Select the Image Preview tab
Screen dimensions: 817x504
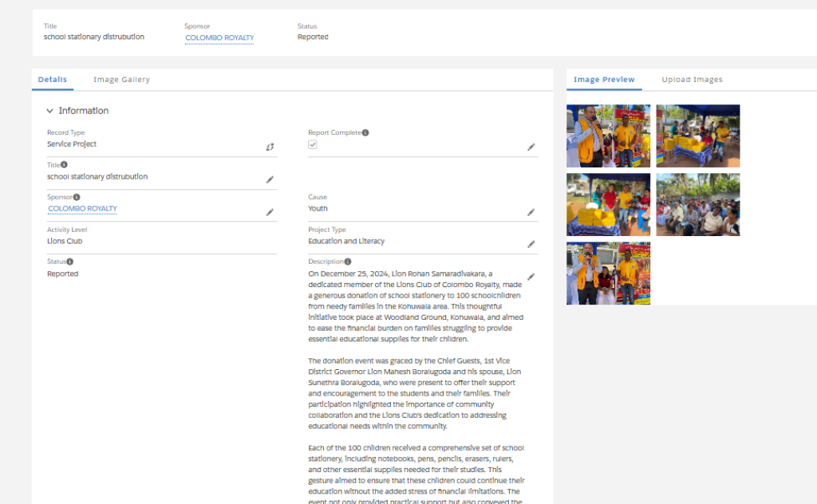(x=604, y=80)
